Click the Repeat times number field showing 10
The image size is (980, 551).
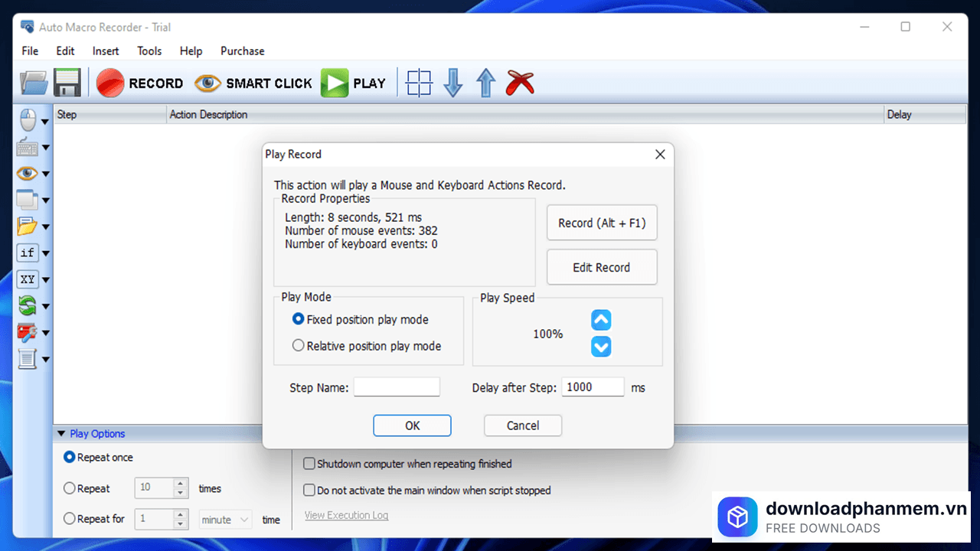pyautogui.click(x=155, y=488)
